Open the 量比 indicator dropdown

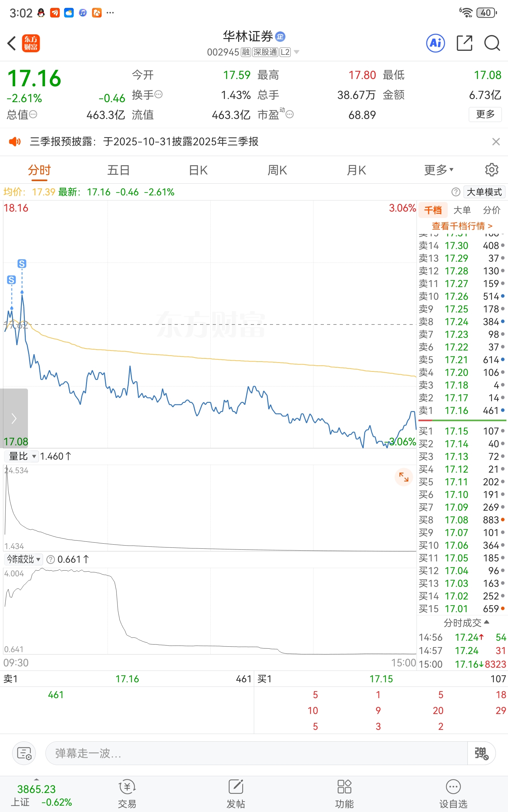(21, 456)
